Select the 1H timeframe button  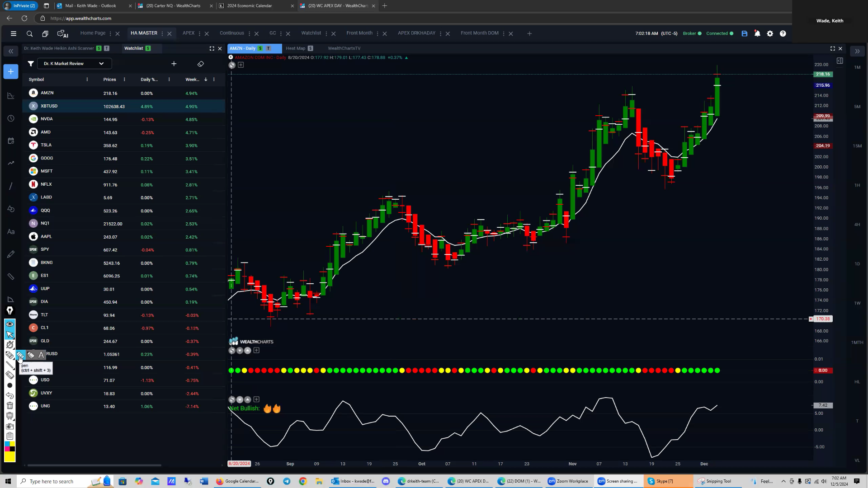[857, 185]
